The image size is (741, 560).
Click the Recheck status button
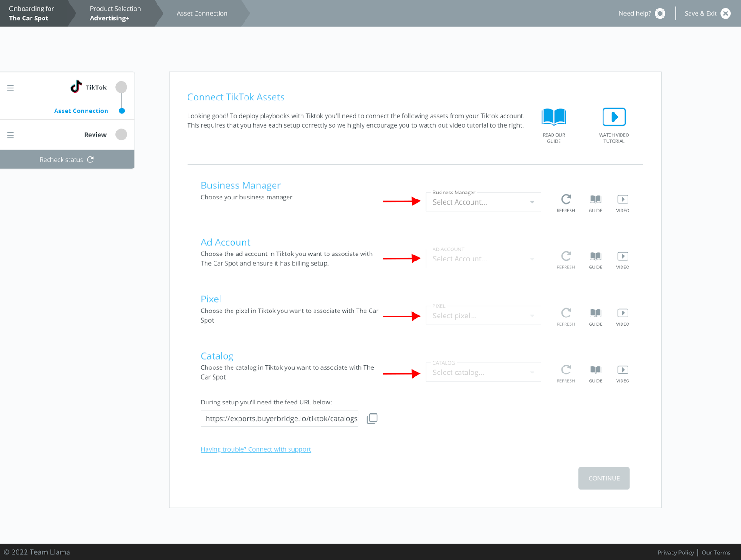coord(67,160)
